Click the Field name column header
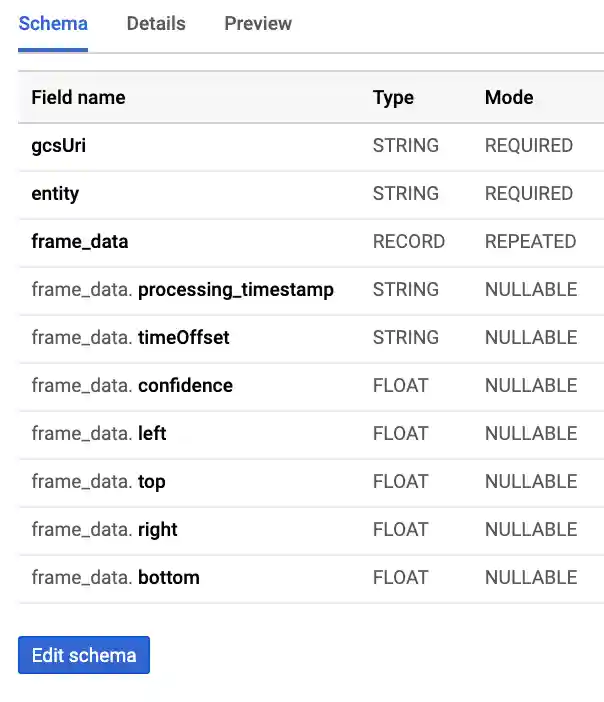The image size is (604, 702). (78, 98)
